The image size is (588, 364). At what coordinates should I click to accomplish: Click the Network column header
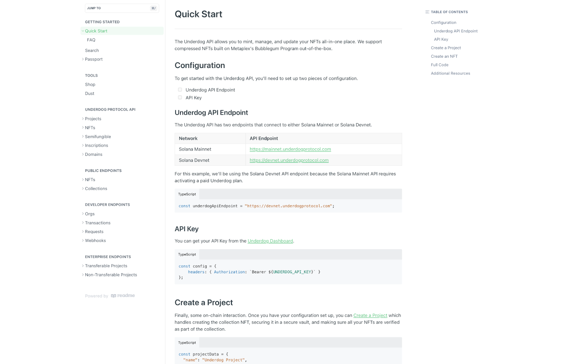coord(210,138)
